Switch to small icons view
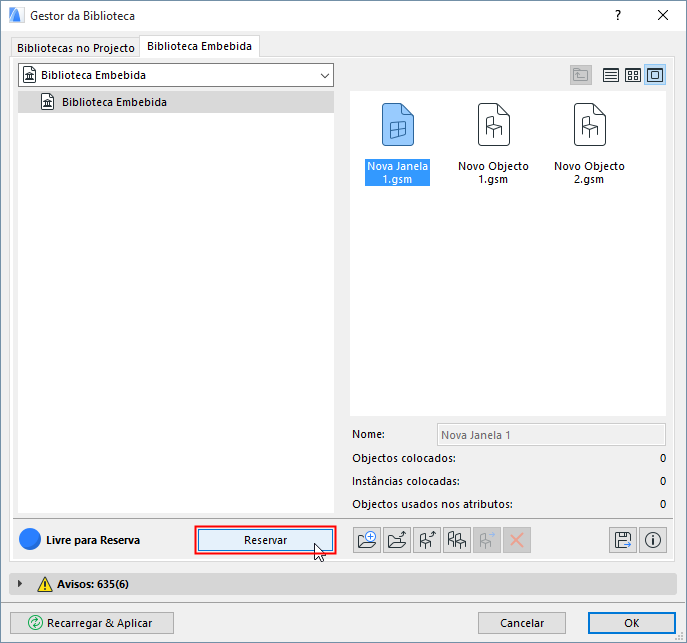 (633, 75)
